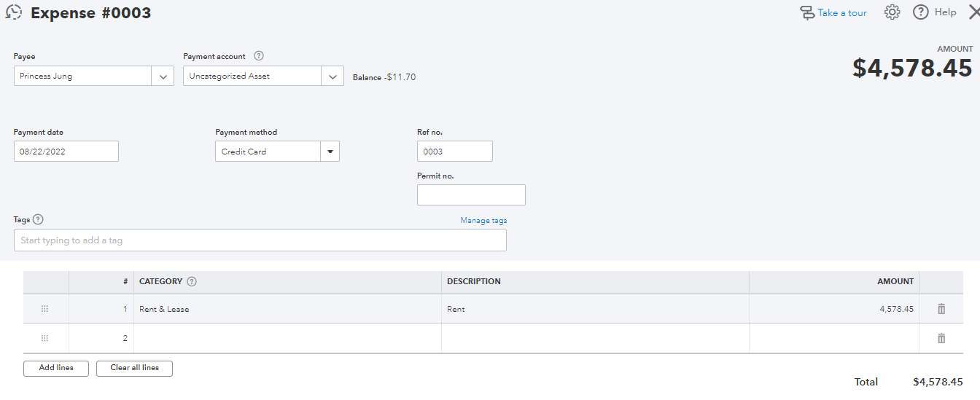Click the Tags input field
The width and height of the screenshot is (980, 400).
[x=260, y=240]
